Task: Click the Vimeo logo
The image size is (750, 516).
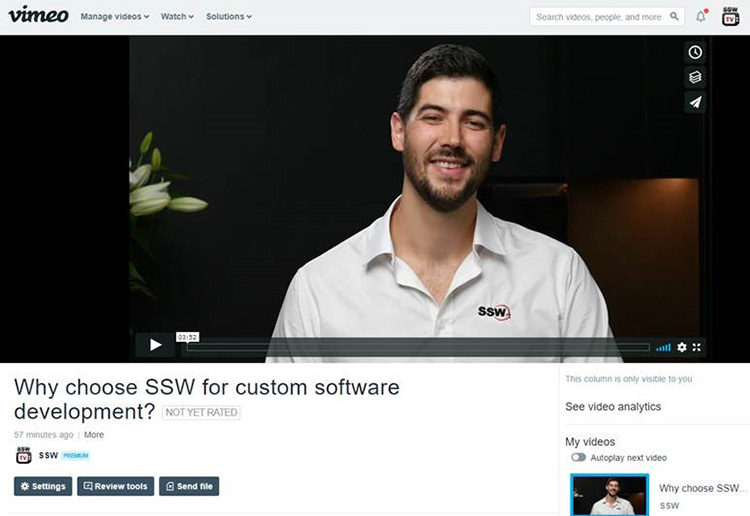Action: (38, 15)
